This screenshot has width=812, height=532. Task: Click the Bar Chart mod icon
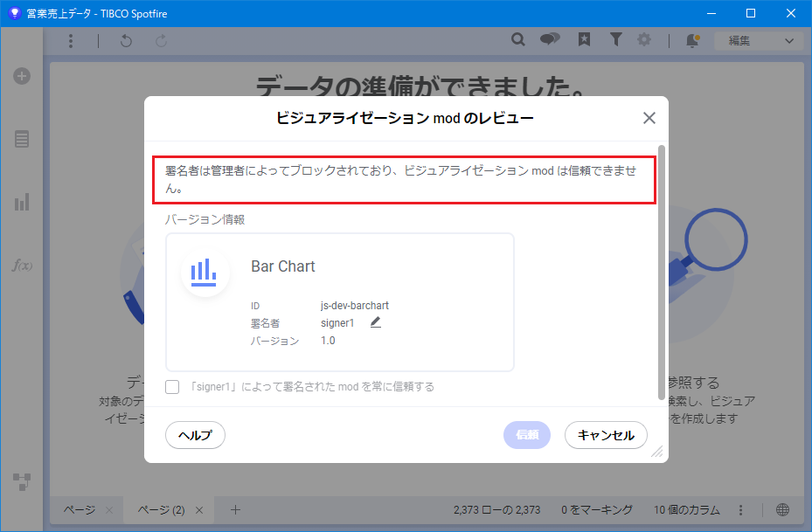coord(205,273)
